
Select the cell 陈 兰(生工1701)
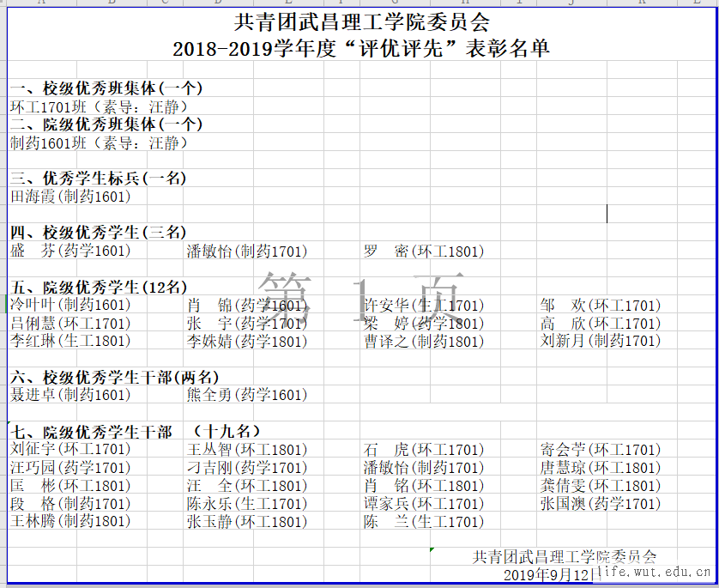pyautogui.click(x=424, y=521)
